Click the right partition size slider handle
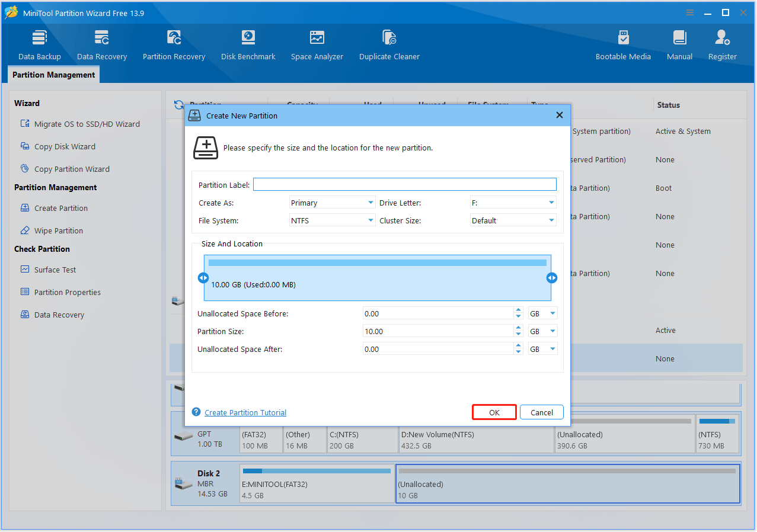The width and height of the screenshot is (757, 532). [552, 278]
